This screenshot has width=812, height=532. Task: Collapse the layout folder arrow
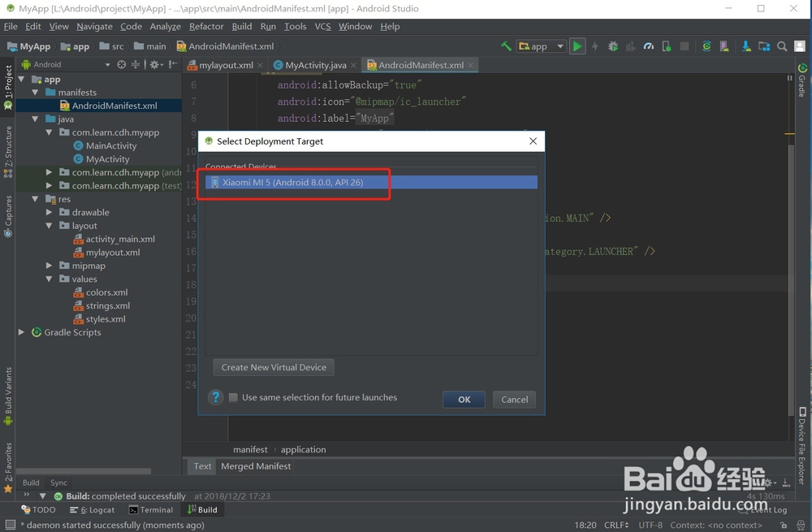coord(49,225)
